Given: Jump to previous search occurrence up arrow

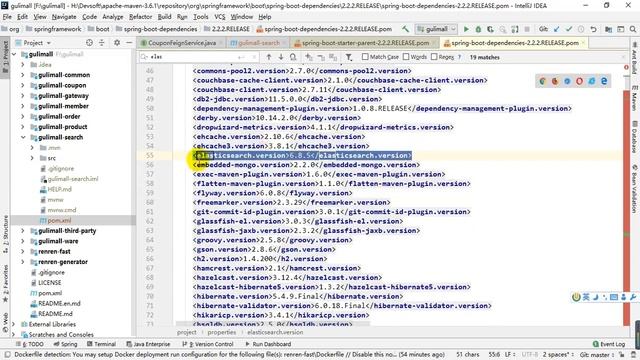Looking at the screenshot, I should (269, 57).
